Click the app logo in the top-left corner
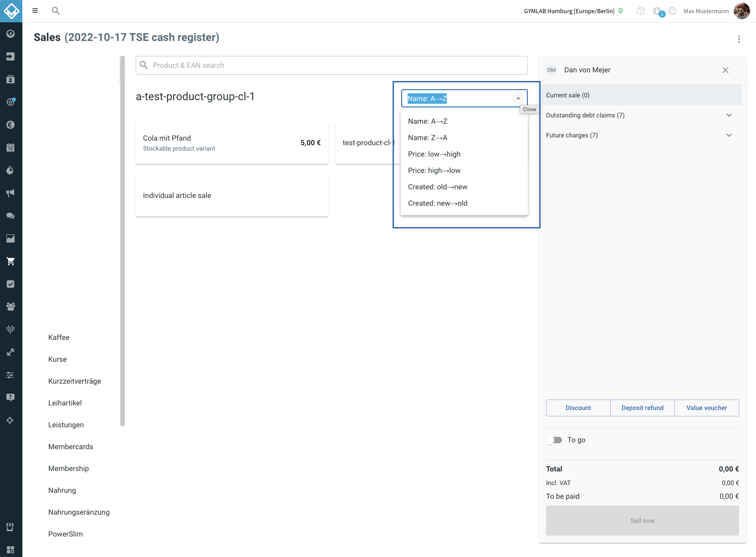The height and width of the screenshot is (557, 756). (11, 11)
